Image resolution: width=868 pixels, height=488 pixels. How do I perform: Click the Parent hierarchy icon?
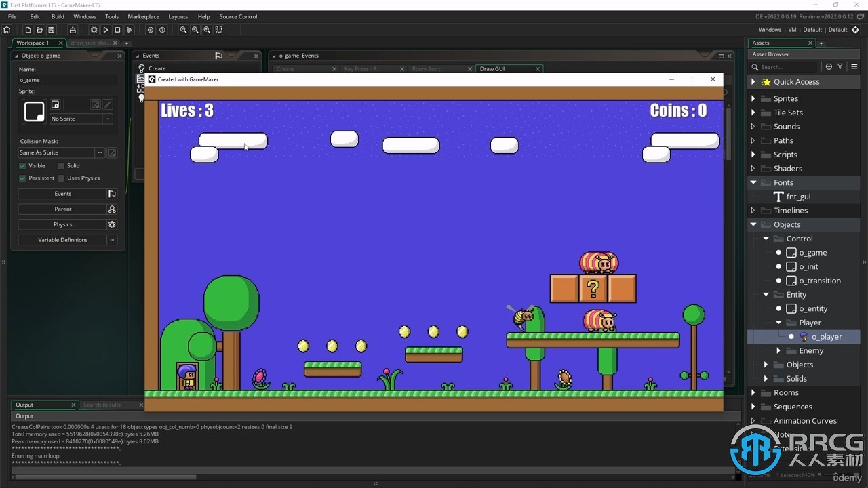[112, 209]
